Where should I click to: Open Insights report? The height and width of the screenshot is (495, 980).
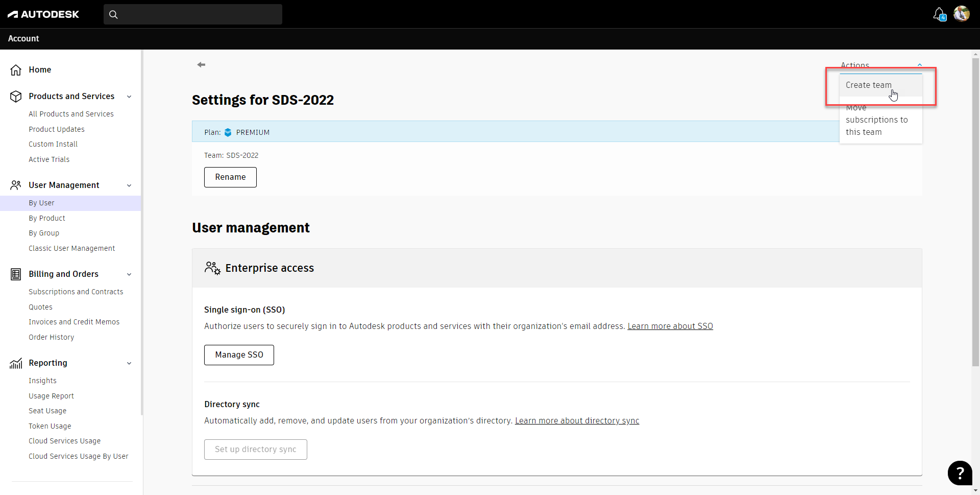click(x=42, y=381)
